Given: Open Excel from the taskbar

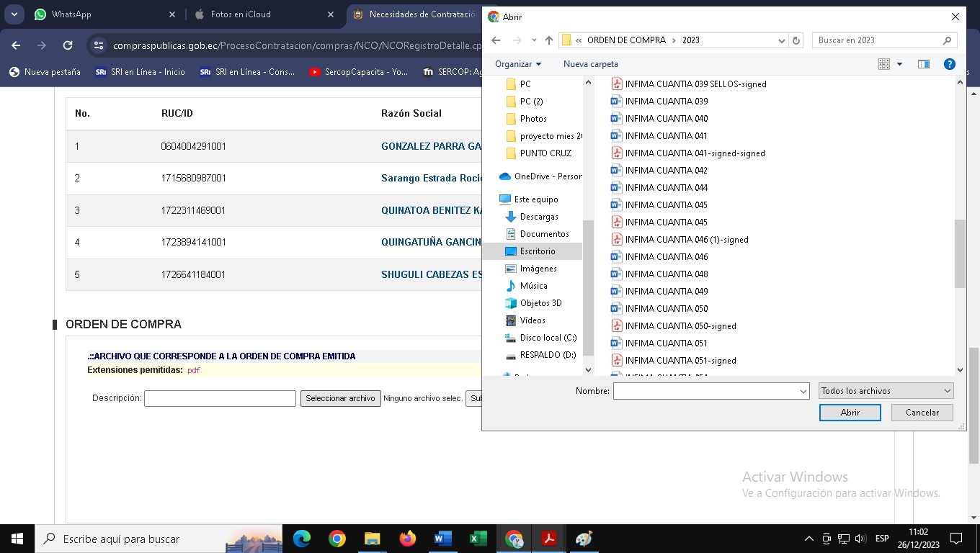Looking at the screenshot, I should (478, 539).
